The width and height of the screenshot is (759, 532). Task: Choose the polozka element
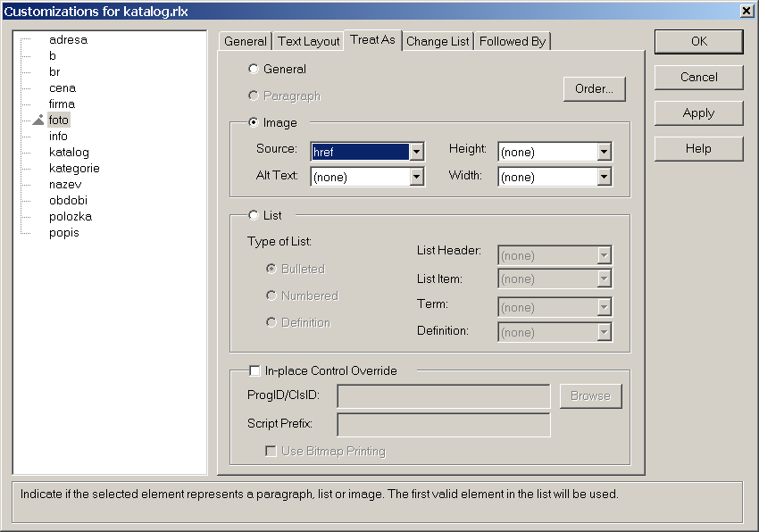tap(70, 217)
